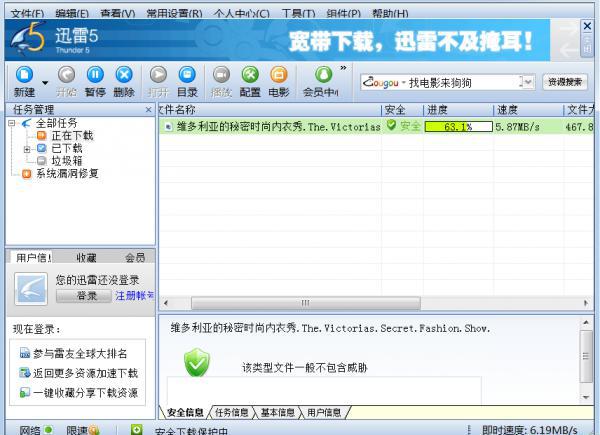Switch to the 用户信息 left panel tab
This screenshot has height=435, width=600.
32,257
